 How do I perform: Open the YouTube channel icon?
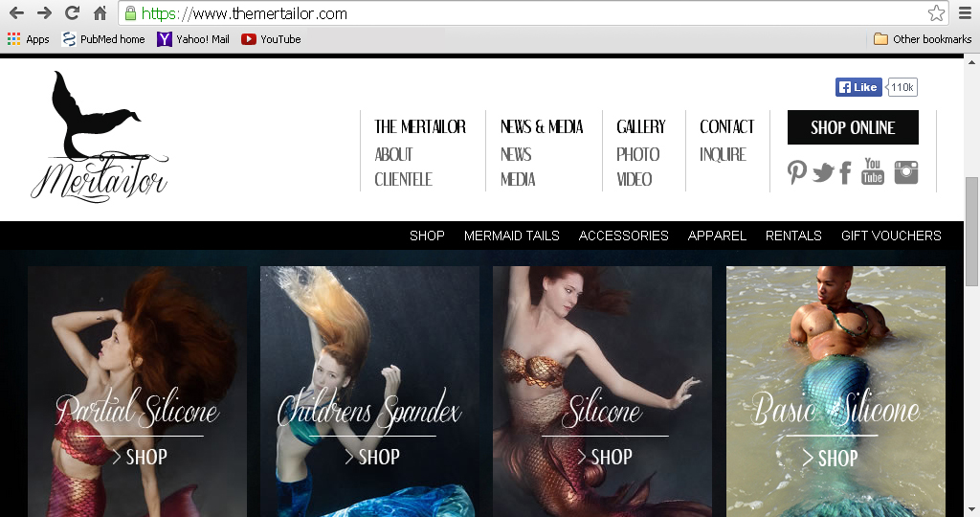[x=873, y=171]
